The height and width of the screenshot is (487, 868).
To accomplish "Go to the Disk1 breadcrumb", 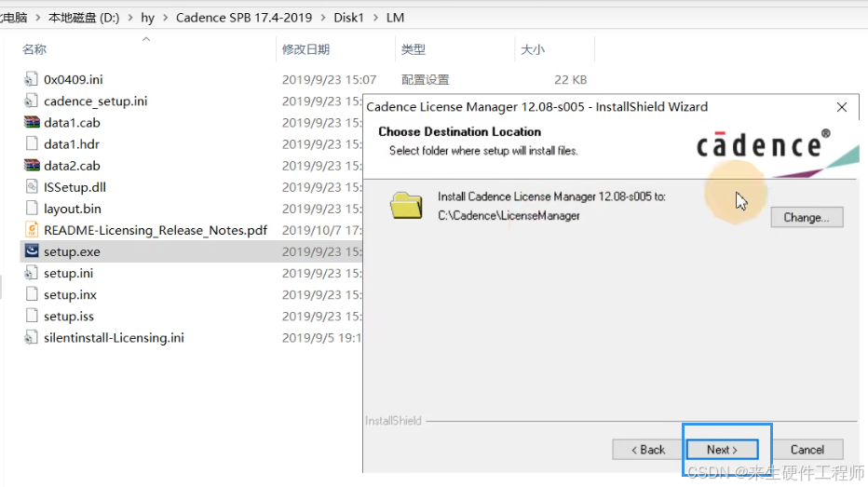I will (x=348, y=18).
